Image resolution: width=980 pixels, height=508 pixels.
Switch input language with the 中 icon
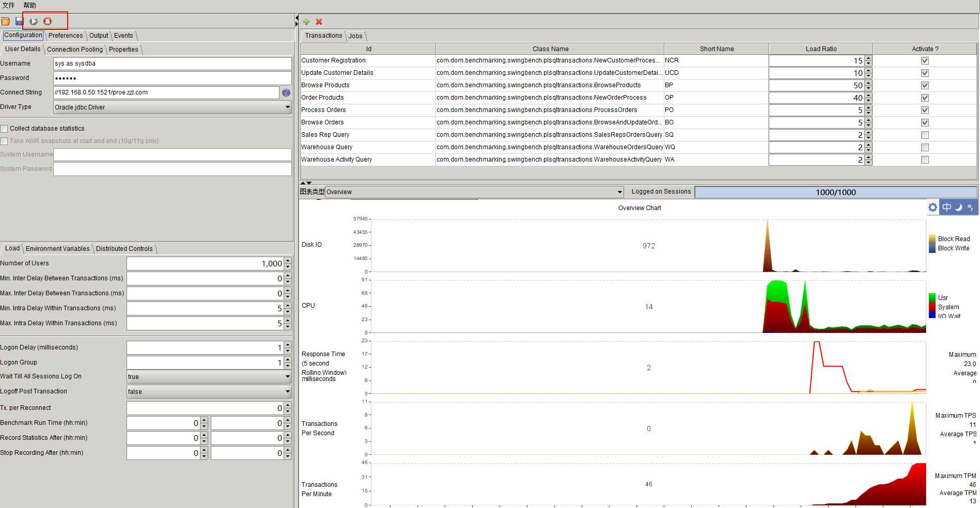[x=946, y=207]
